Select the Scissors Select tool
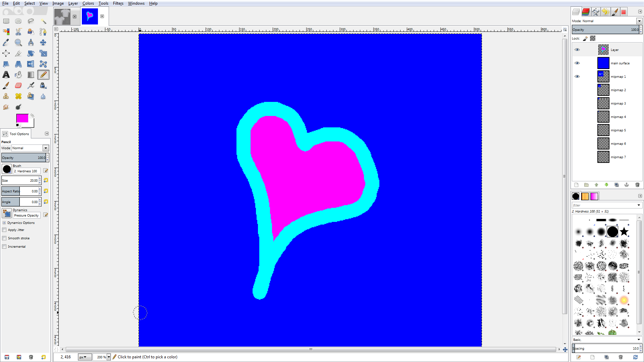Image resolution: width=644 pixels, height=362 pixels. click(18, 32)
